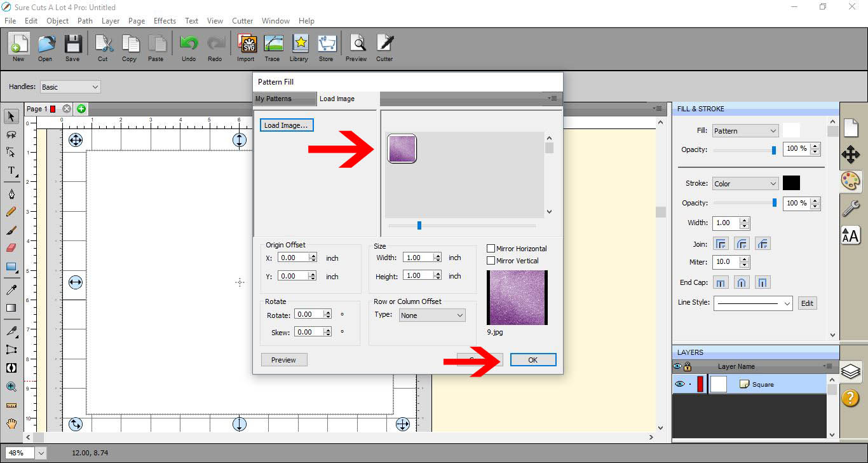This screenshot has height=463, width=868.
Task: Open the Help question mark side icon
Action: 851,398
